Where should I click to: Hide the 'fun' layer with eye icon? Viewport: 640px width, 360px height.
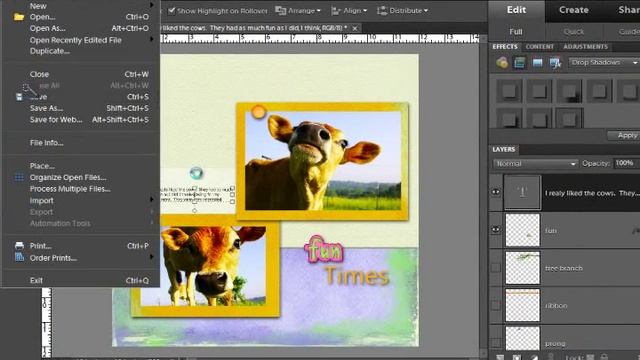(x=496, y=230)
